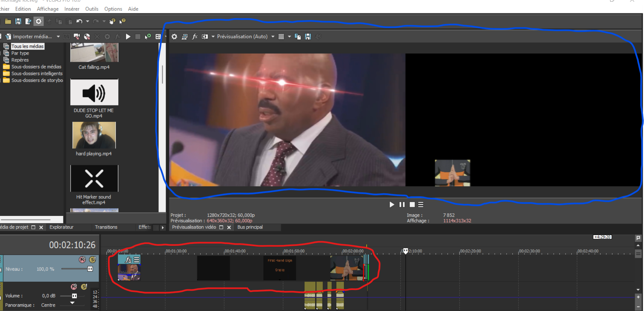Start media preview in project media toolbar
The width and height of the screenshot is (644, 311).
(128, 37)
